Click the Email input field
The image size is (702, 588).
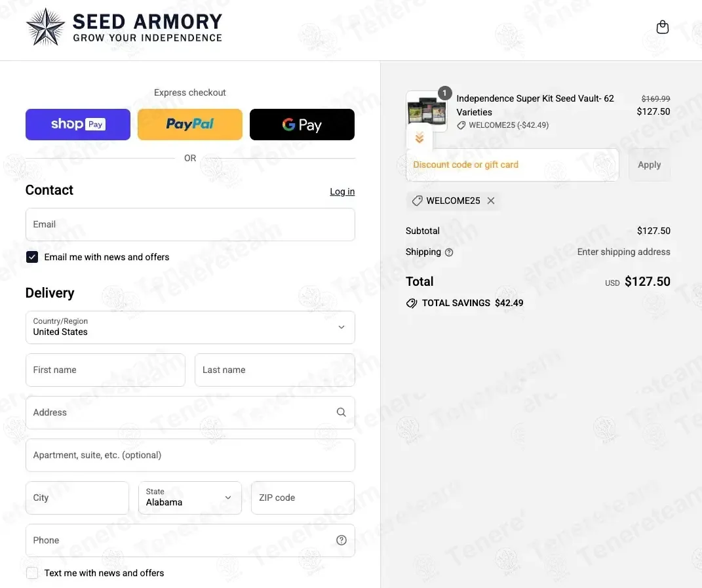click(190, 224)
